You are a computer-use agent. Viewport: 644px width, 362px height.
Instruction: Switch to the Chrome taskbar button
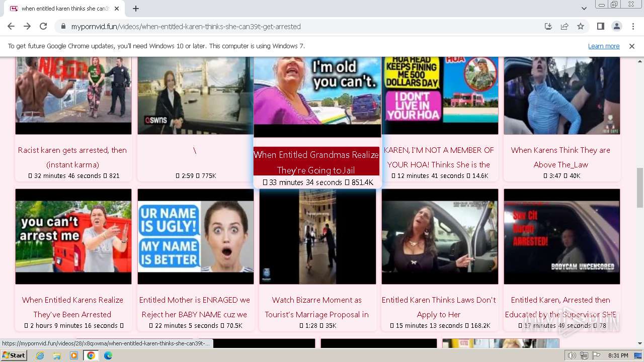pyautogui.click(x=91, y=355)
